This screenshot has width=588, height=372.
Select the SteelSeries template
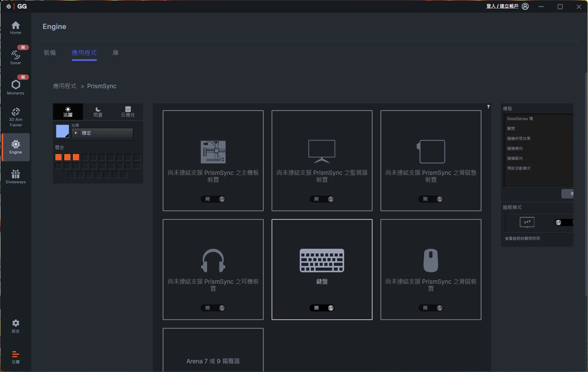pos(538,119)
